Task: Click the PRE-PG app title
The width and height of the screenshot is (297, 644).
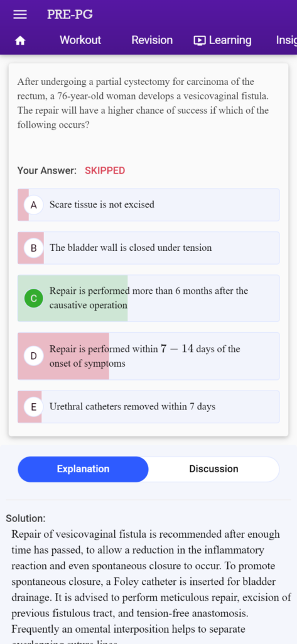Action: coord(70,14)
